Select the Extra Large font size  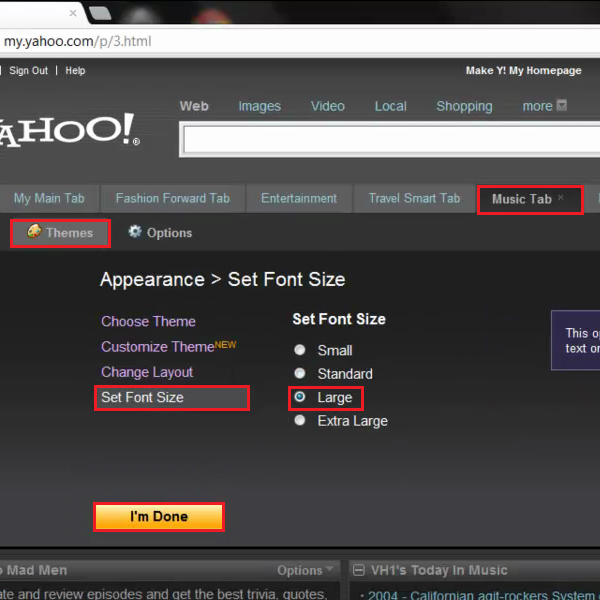pos(300,420)
